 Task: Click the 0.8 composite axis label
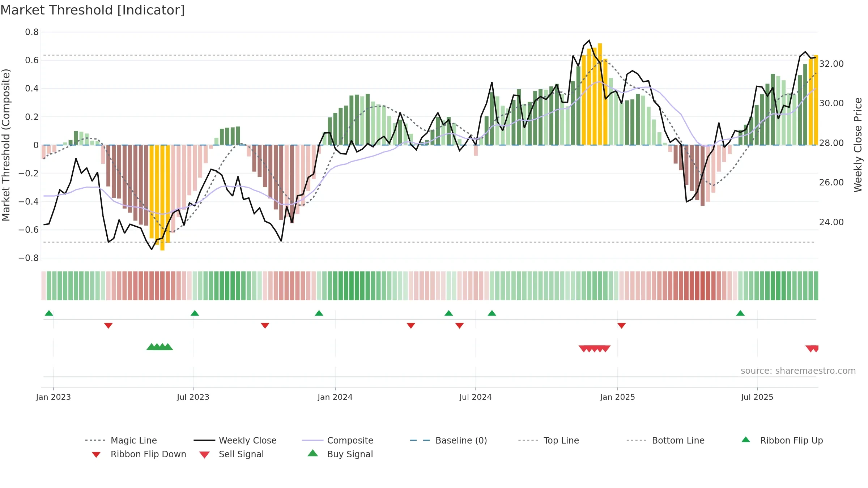tap(32, 32)
